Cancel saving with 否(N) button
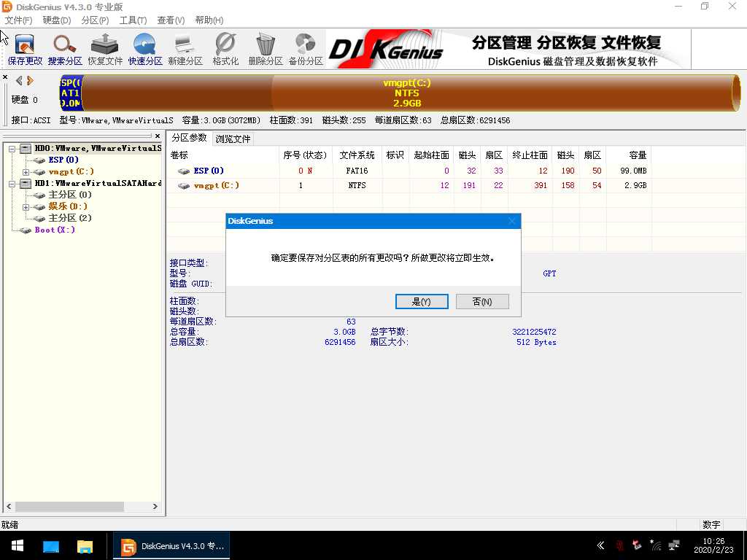Screen dimensions: 747x560 click(482, 301)
